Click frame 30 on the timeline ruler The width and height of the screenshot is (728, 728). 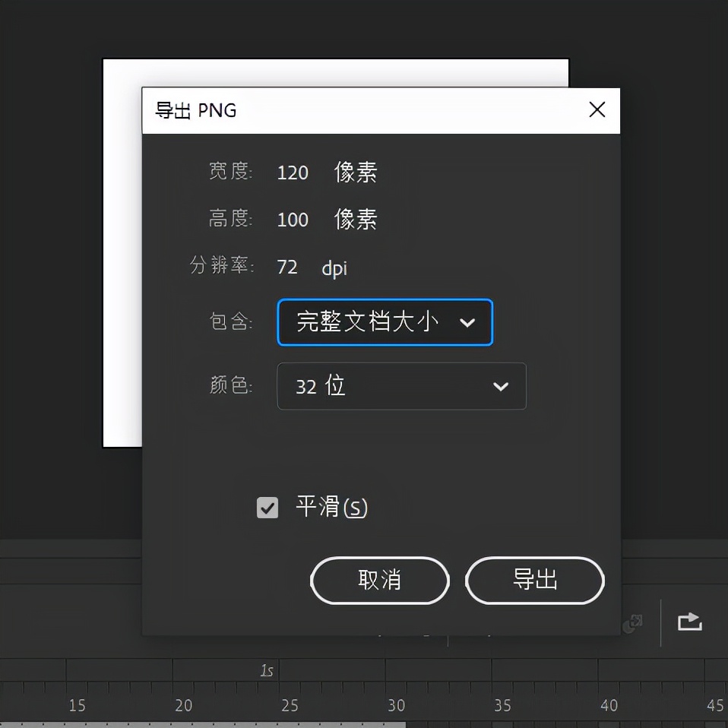coord(396,705)
